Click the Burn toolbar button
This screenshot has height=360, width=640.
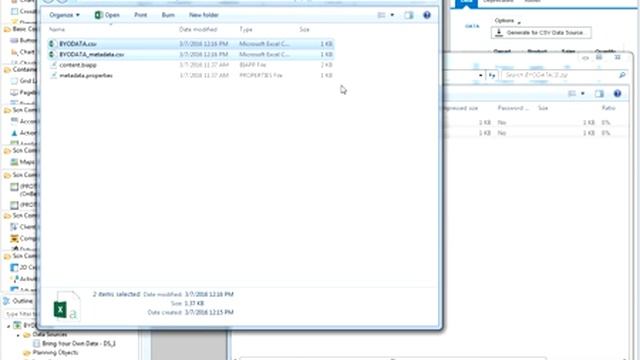[x=168, y=15]
